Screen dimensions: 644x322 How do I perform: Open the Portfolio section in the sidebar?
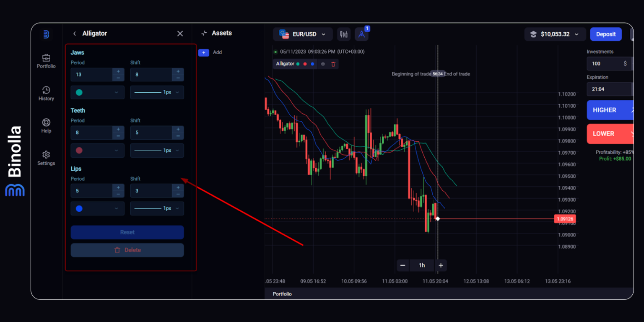coord(46,61)
